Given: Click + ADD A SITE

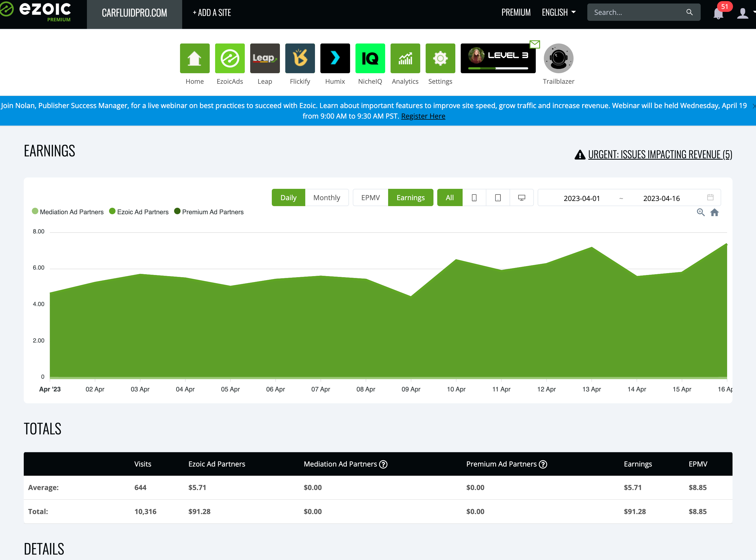Looking at the screenshot, I should pos(212,13).
